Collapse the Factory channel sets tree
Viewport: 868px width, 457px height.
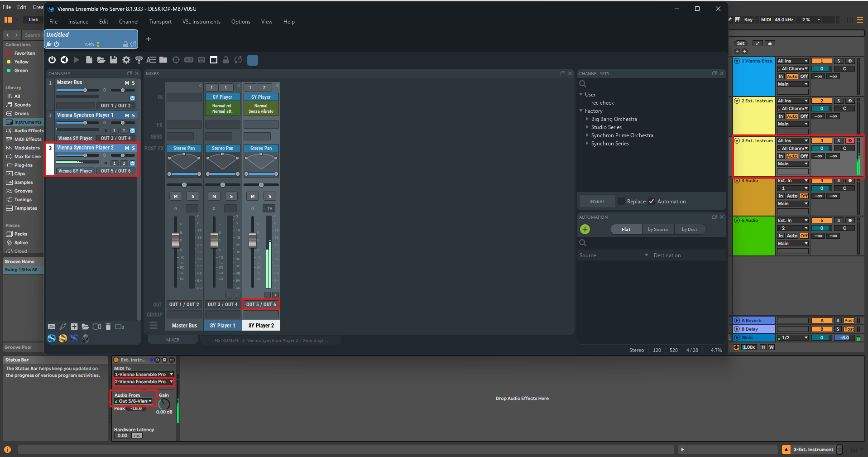tap(581, 111)
